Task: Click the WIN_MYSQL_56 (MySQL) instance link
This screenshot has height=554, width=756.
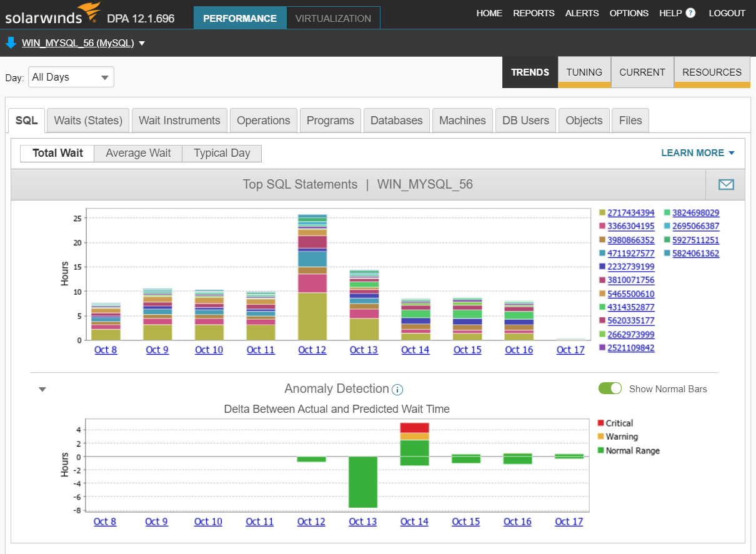Action: 78,43
